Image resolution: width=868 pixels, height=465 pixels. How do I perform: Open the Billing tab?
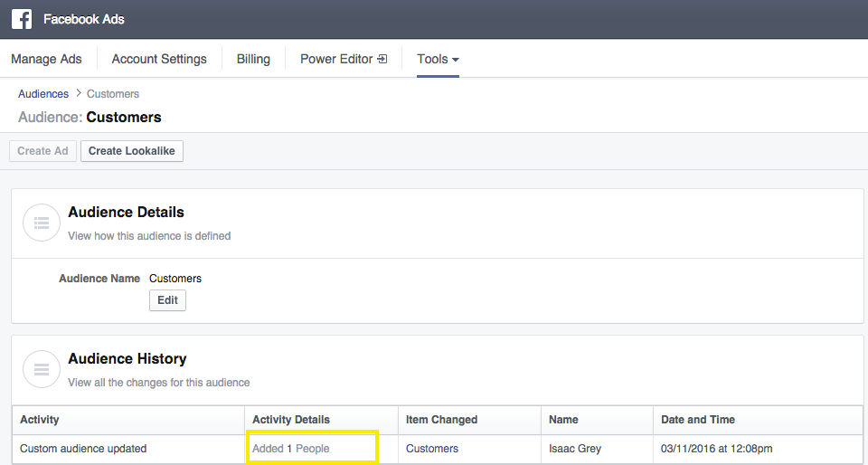click(253, 59)
